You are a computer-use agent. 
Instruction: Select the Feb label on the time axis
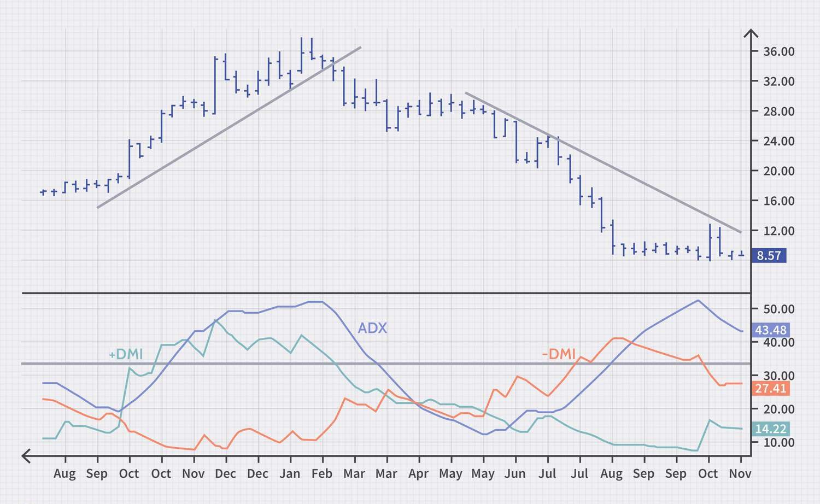pyautogui.click(x=322, y=474)
